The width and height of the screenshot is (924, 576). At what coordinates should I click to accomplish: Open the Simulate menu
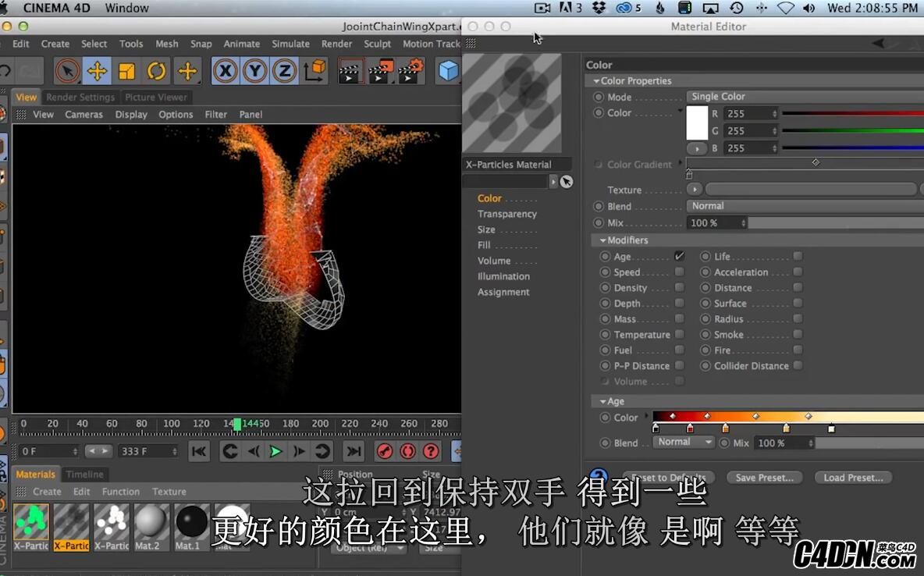(290, 44)
